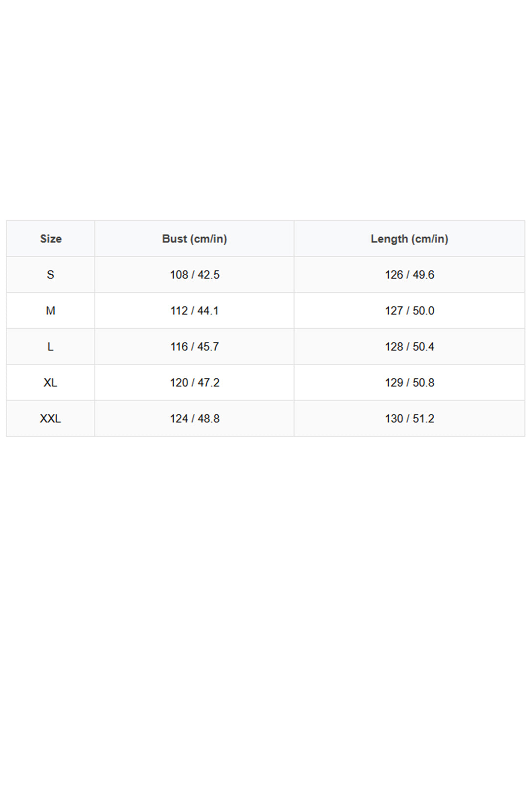Select the XL size cell
Viewport: 532px width, 798px height.
50,382
